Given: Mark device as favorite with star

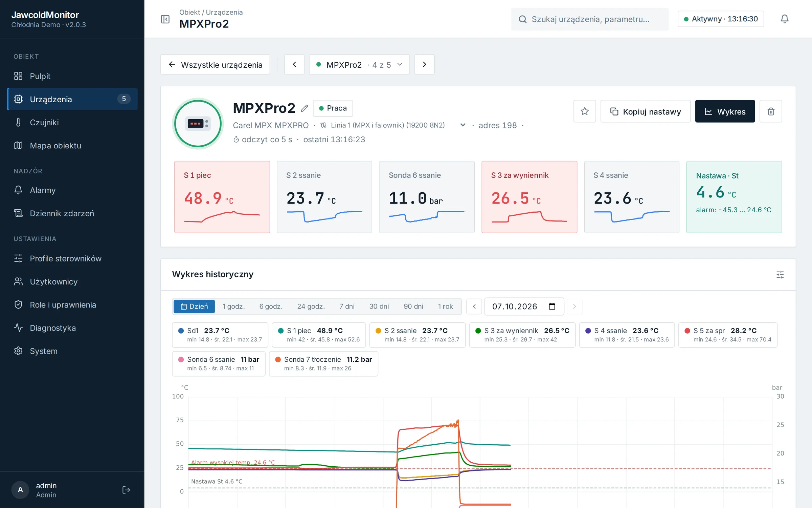Looking at the screenshot, I should tap(585, 111).
